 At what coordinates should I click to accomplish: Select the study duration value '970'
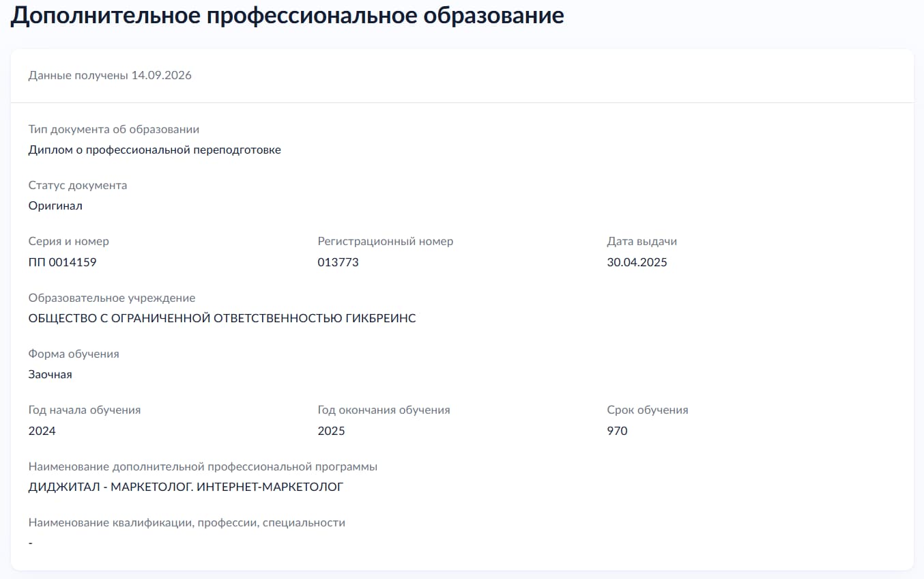pyautogui.click(x=618, y=431)
